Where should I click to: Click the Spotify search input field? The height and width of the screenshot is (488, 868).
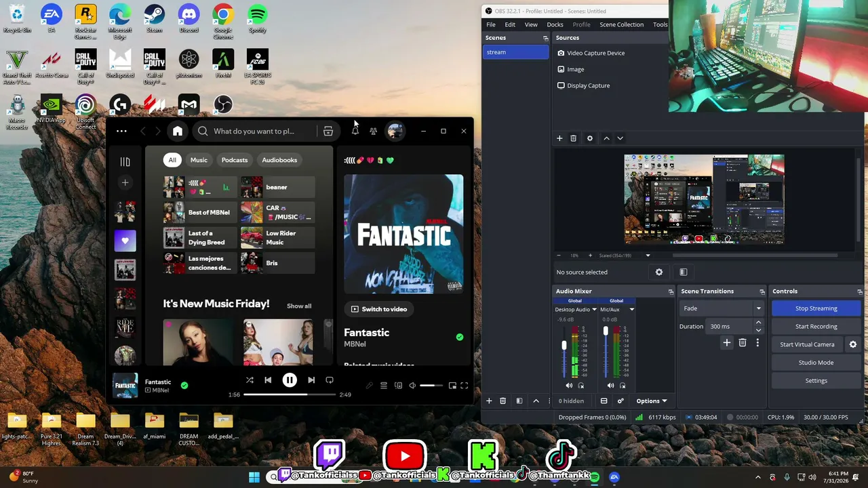point(254,131)
